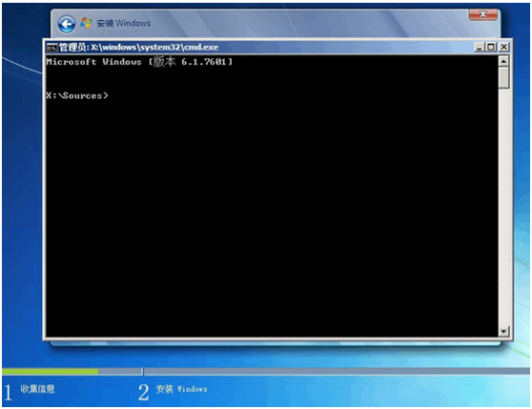
Task: Minimize the cmd.exe command prompt window
Action: [479, 47]
